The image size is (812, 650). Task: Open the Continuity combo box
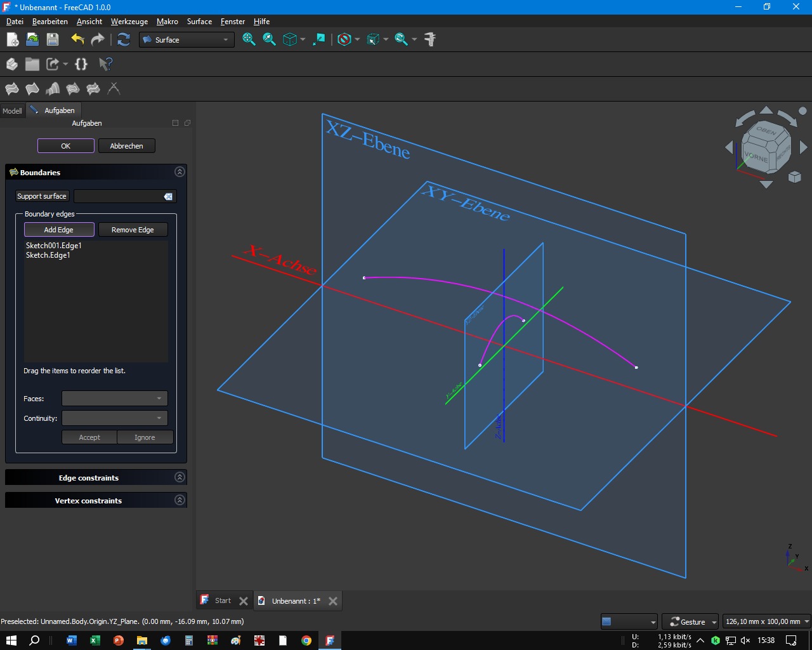(x=114, y=418)
